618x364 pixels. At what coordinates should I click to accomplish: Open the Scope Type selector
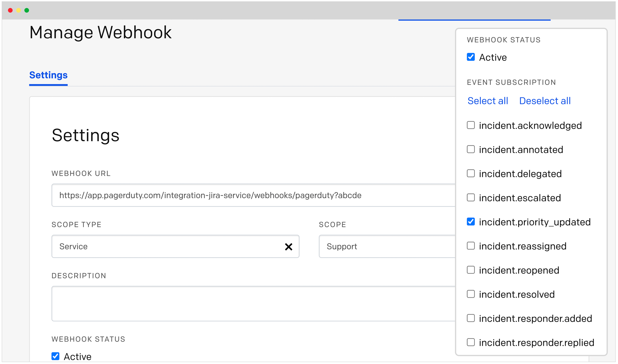145,247
